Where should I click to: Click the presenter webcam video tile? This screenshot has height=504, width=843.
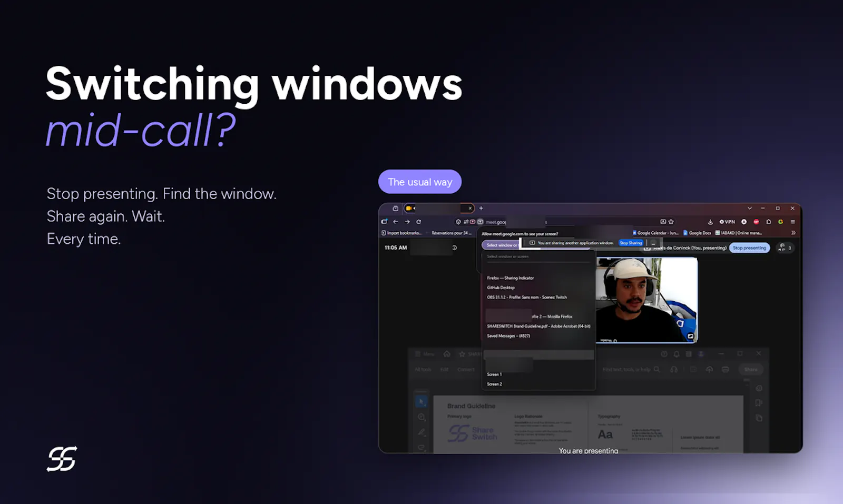[x=646, y=300]
